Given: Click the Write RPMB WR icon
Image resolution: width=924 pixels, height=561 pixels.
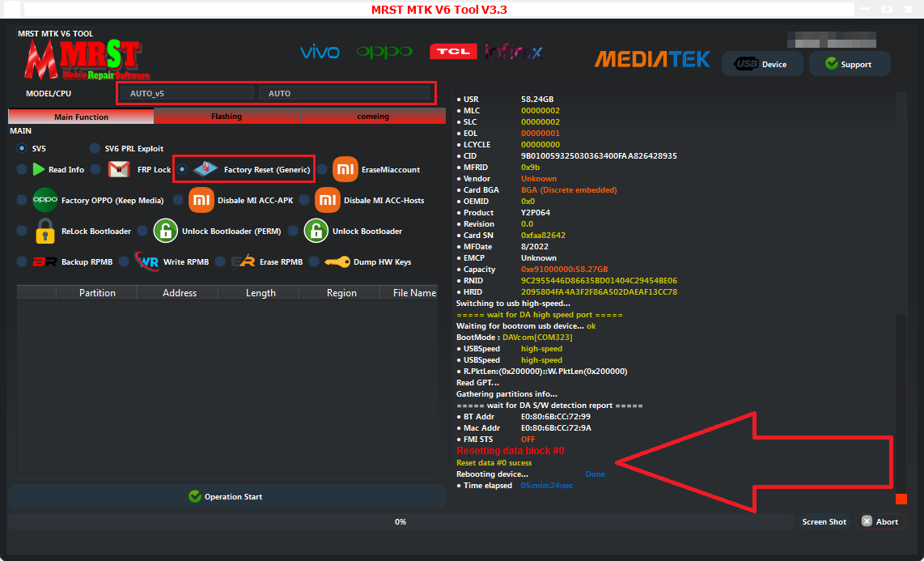Looking at the screenshot, I should coord(146,261).
